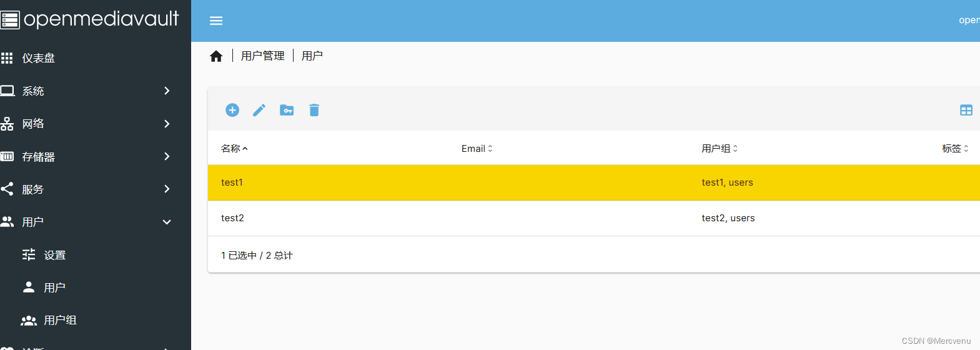Click the Storage icon in sidebar
Image resolution: width=980 pixels, height=350 pixels.
[7, 156]
